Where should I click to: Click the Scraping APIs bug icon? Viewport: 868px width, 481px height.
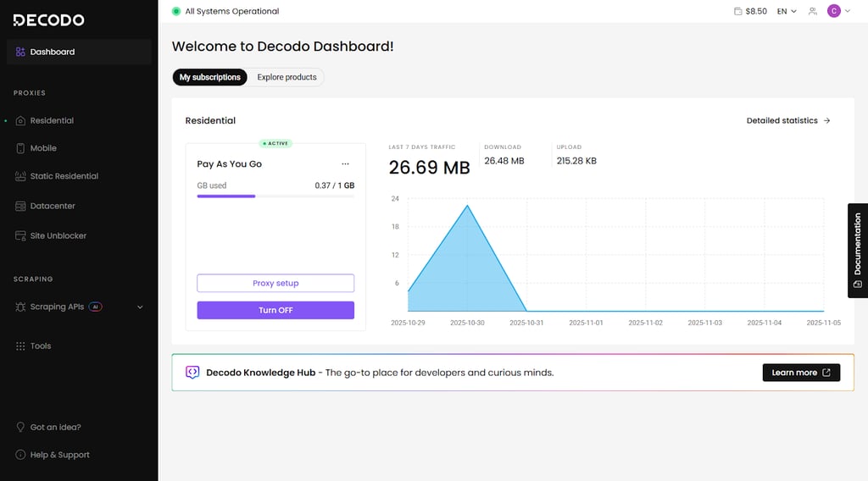click(x=20, y=307)
